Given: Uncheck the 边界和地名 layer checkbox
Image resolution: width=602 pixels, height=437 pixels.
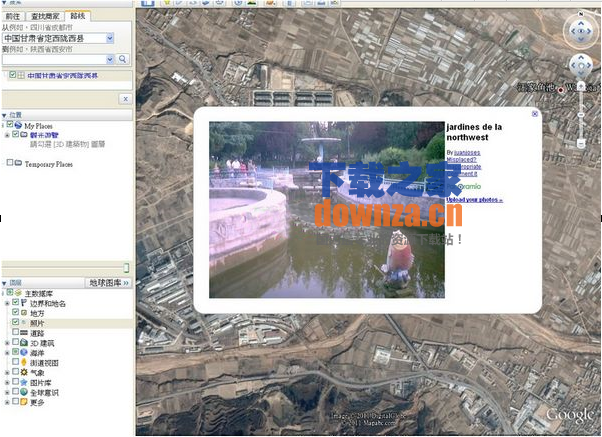Looking at the screenshot, I should pyautogui.click(x=15, y=302).
